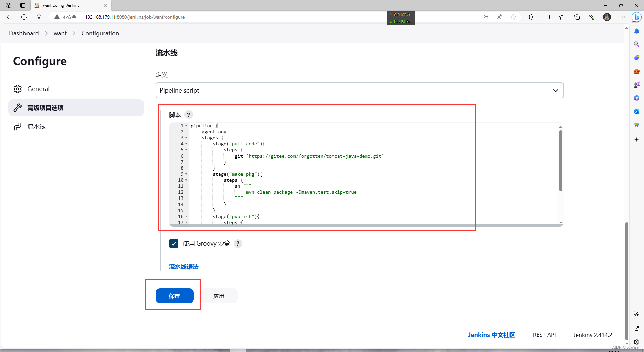Collapse fold at line 5 steps
The width and height of the screenshot is (644, 352).
coord(186,150)
